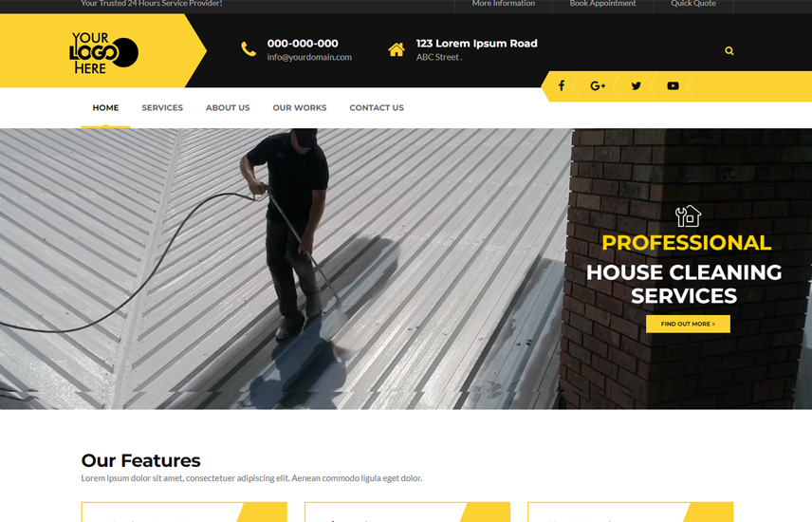Click the Your Logo Here logo
Viewport: 812px width, 522px height.
103,52
